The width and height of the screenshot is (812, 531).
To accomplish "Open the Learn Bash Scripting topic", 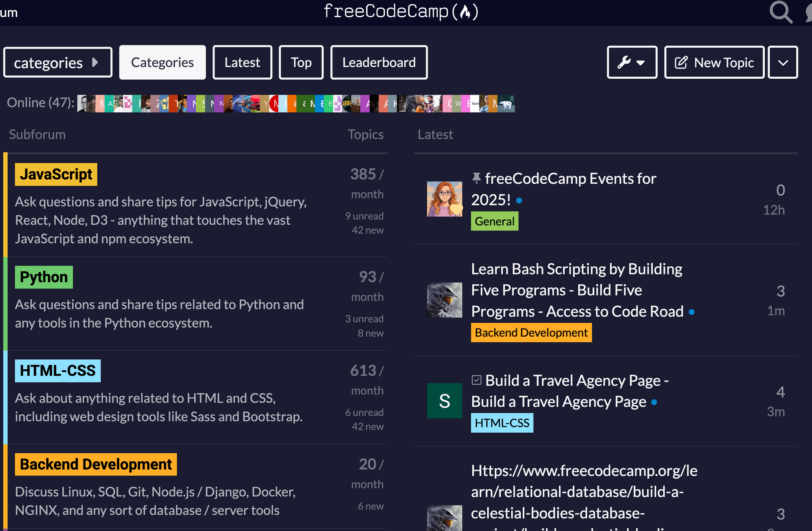I will pos(577,290).
